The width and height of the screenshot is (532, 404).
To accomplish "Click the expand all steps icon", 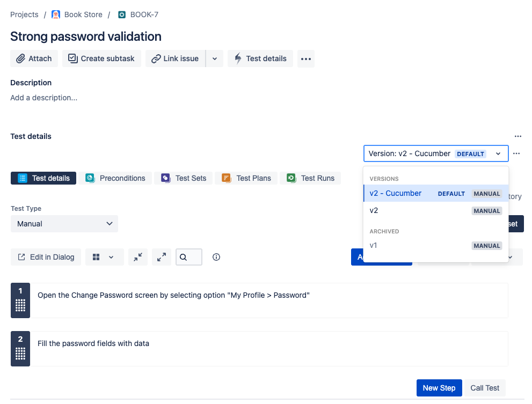I will click(x=162, y=257).
